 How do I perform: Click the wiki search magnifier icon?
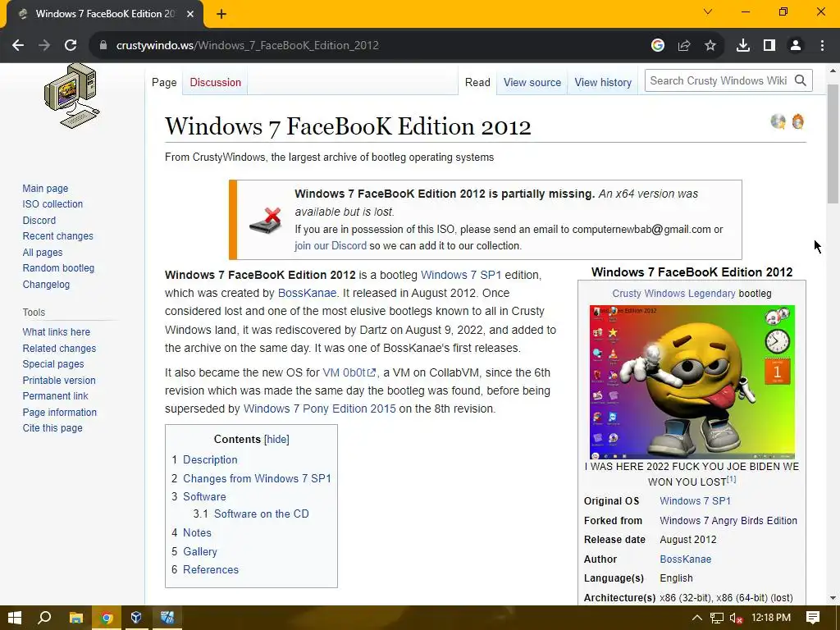click(801, 80)
